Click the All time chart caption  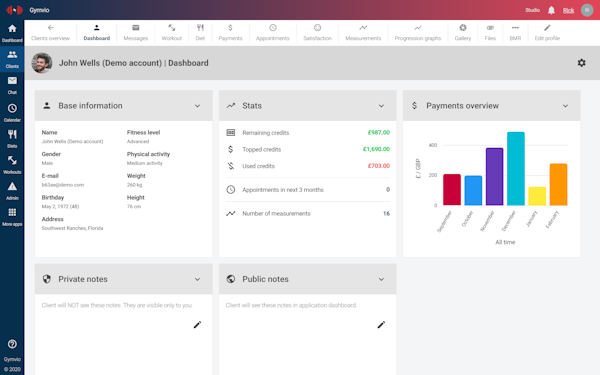(x=505, y=242)
